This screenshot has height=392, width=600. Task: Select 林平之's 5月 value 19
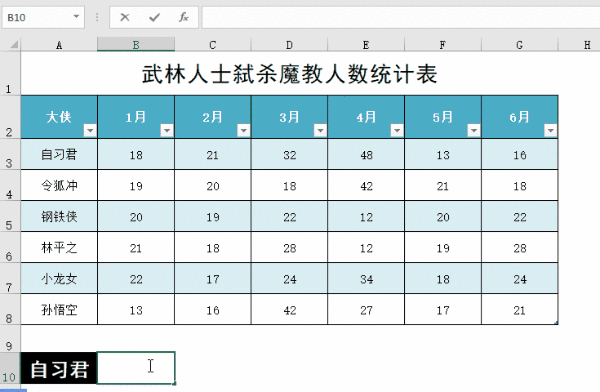click(443, 247)
